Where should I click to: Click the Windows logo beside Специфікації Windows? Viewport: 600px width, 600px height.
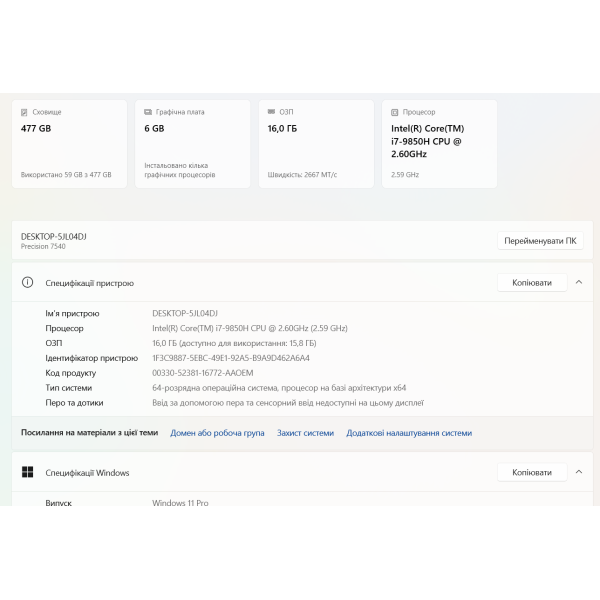28,472
